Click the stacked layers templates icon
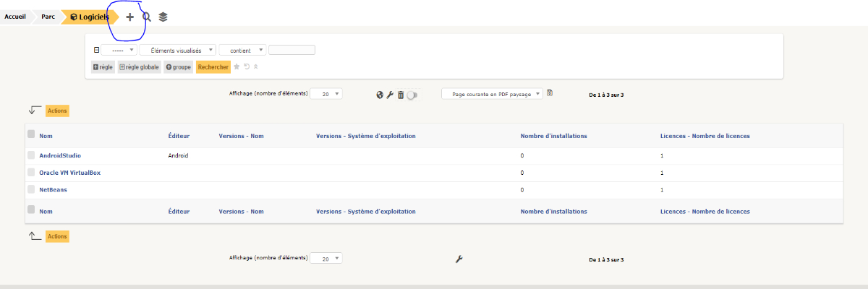The width and height of the screenshot is (868, 289). point(163,17)
